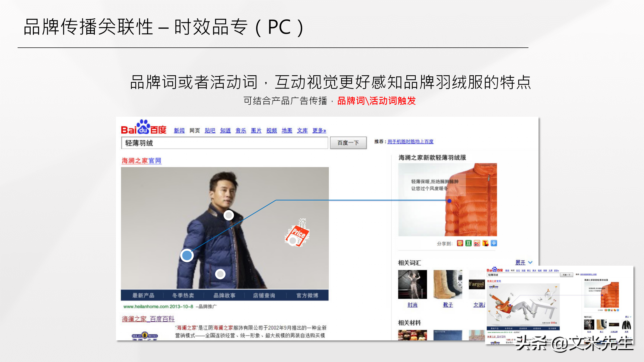This screenshot has width=644, height=362.
Task: Open the Fargol brand thumbnail
Action: tap(477, 284)
